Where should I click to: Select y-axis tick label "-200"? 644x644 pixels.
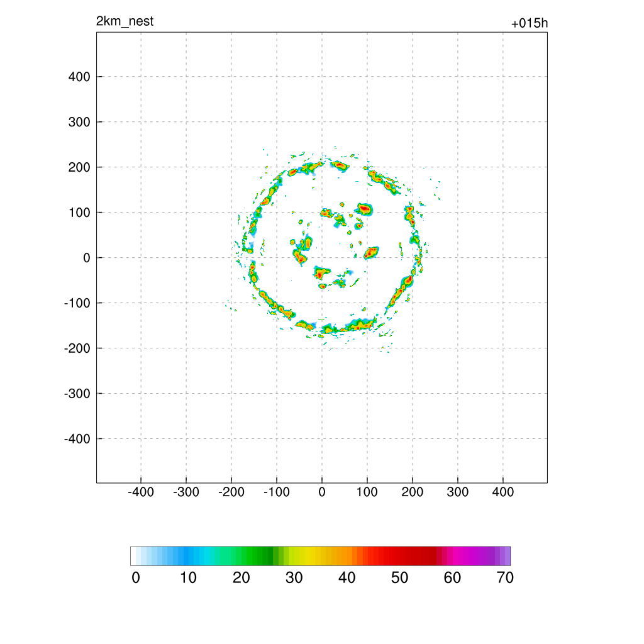coord(77,348)
